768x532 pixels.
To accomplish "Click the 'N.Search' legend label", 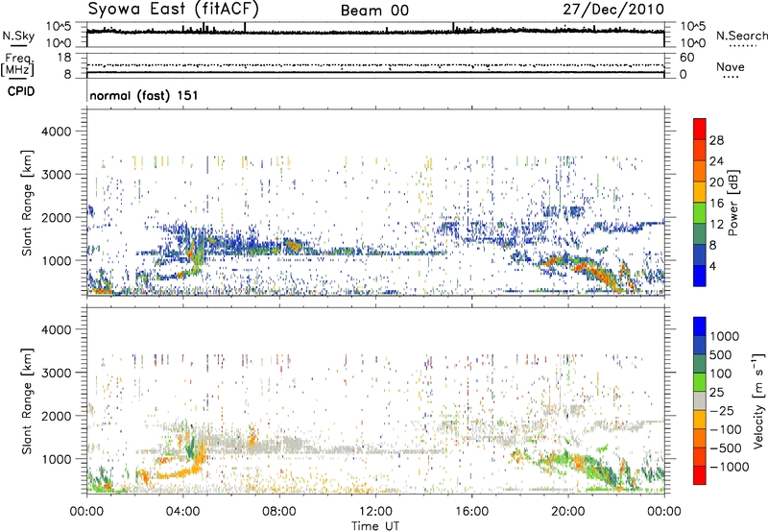I will pos(742,36).
